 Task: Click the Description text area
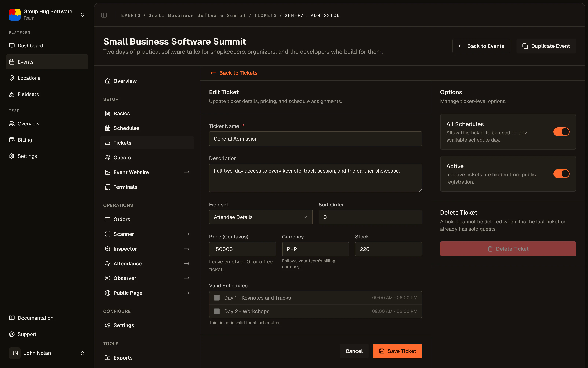[316, 178]
